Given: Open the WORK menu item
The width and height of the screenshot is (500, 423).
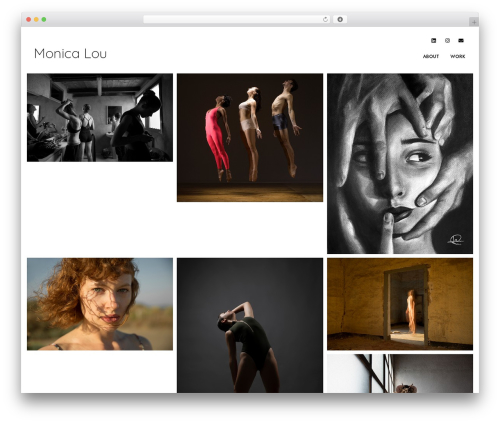Looking at the screenshot, I should [x=458, y=56].
